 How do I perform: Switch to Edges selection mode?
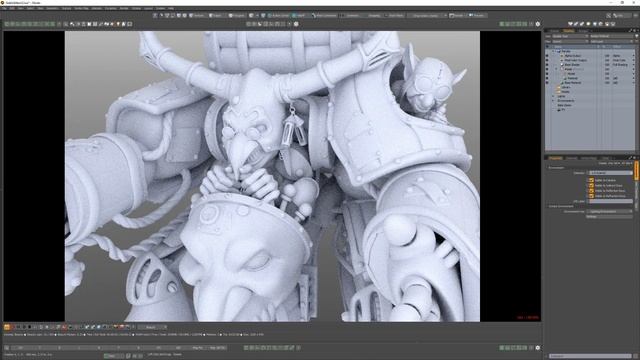point(216,16)
